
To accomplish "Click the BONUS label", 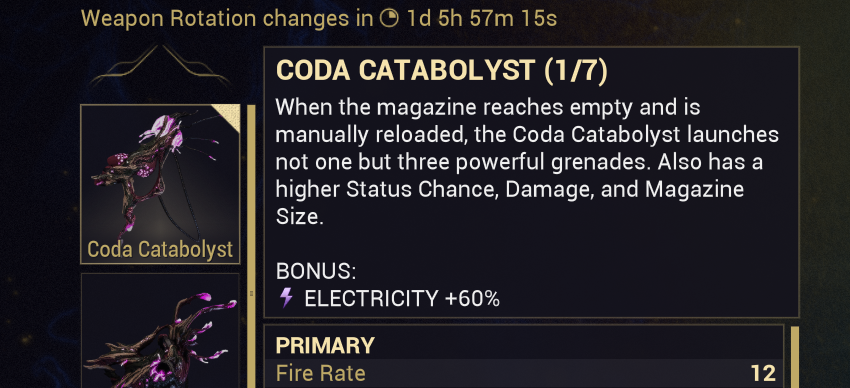I will coord(315,271).
